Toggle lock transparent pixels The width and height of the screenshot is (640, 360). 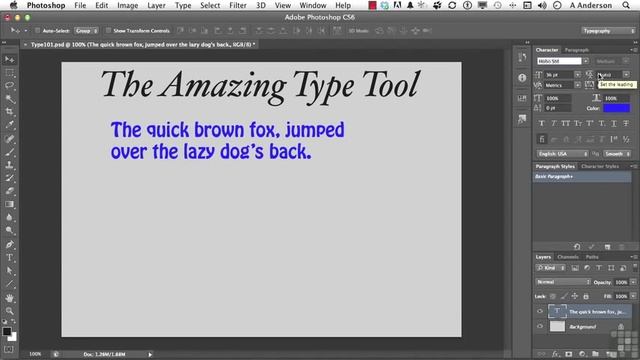point(553,296)
